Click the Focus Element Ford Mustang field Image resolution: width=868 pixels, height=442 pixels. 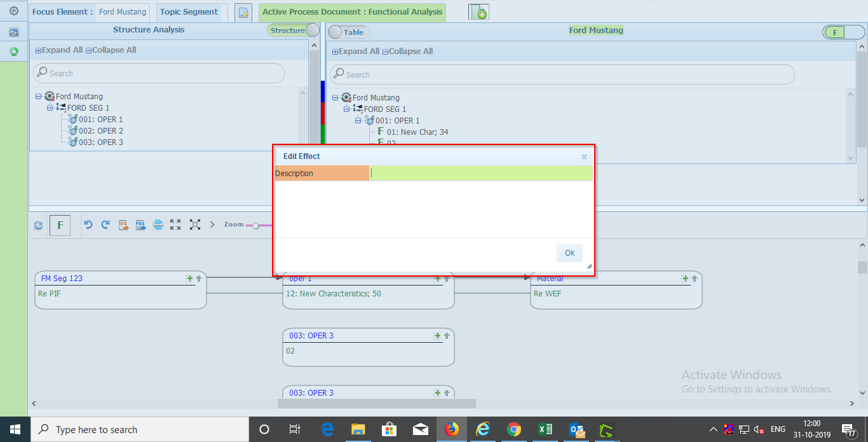tap(123, 12)
